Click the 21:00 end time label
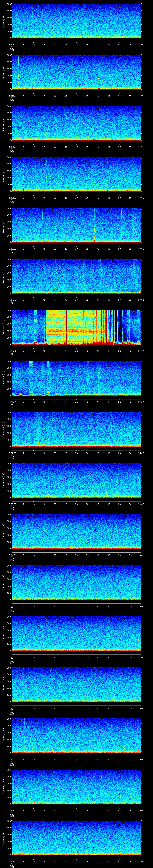This screenshot has width=153, height=868. pyautogui.click(x=141, y=351)
